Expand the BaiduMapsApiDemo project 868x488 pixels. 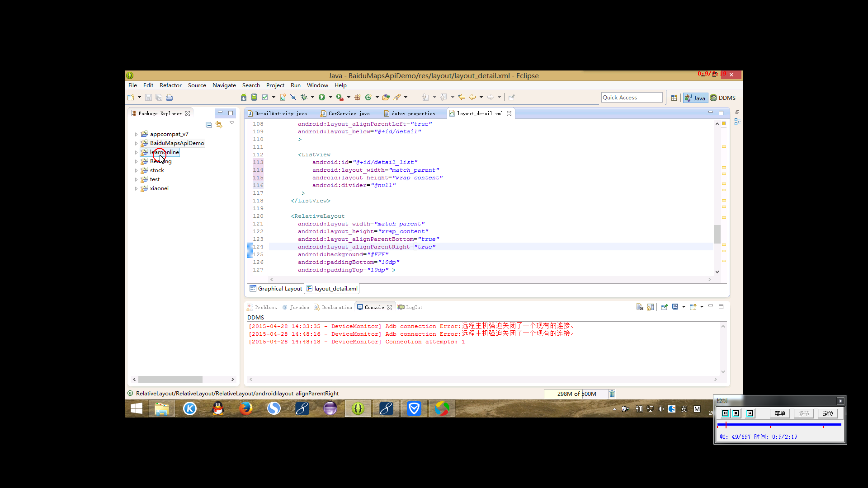coord(136,143)
